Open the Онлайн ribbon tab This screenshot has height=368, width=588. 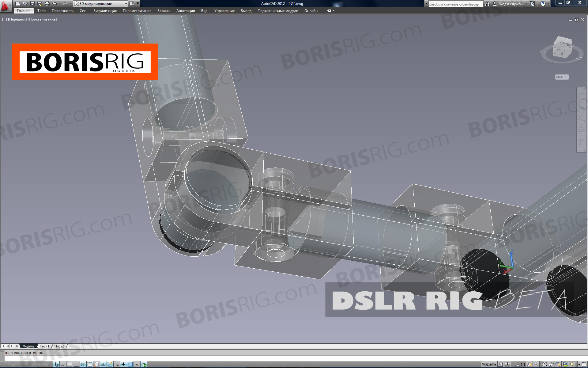click(x=311, y=11)
